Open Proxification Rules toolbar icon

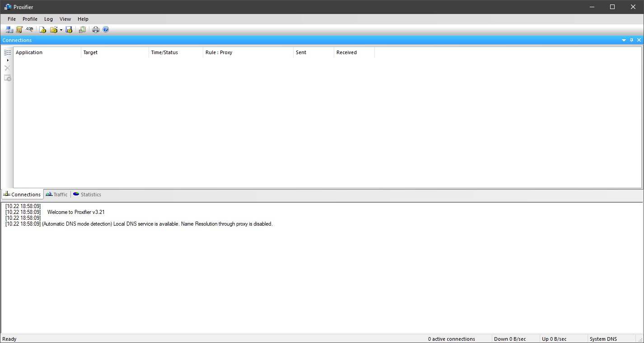click(19, 30)
